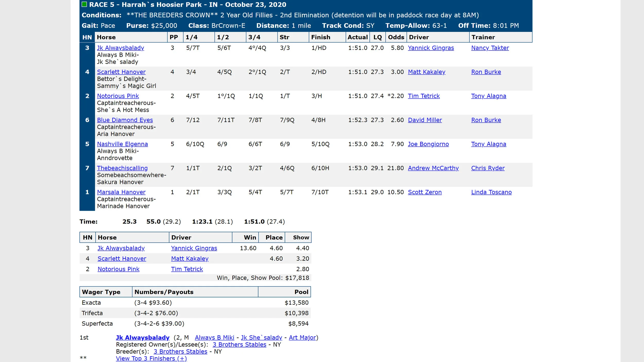Open Nashville Elgenna horse link
The width and height of the screenshot is (644, 362).
point(122,144)
